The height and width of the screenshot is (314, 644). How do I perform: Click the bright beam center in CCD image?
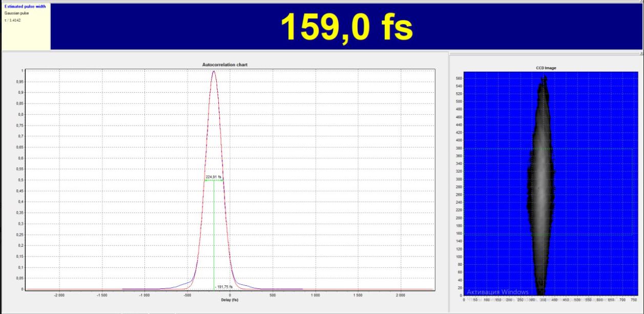point(540,169)
